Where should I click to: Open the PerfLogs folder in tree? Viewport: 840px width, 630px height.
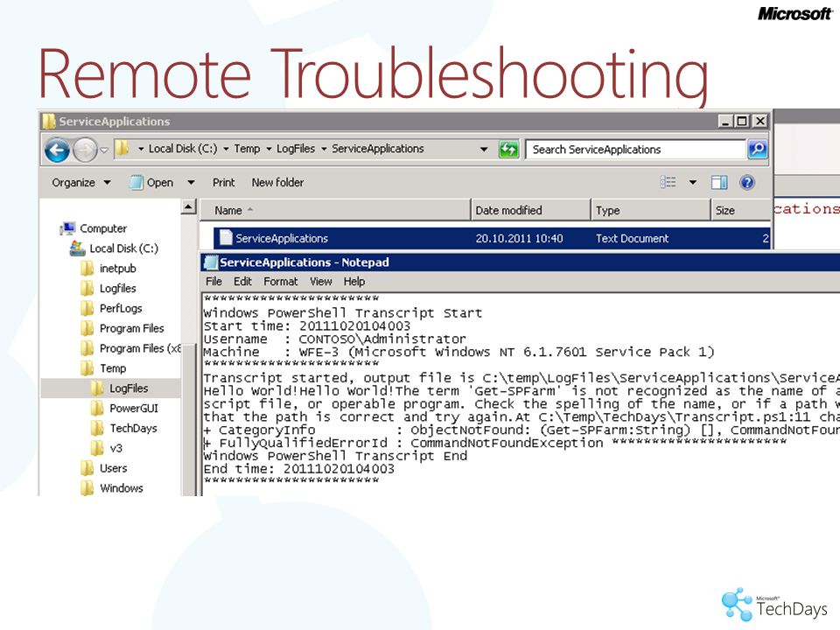coord(111,308)
